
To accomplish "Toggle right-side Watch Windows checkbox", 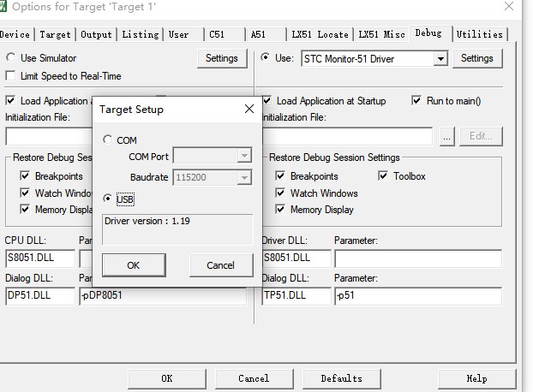I will (280, 193).
